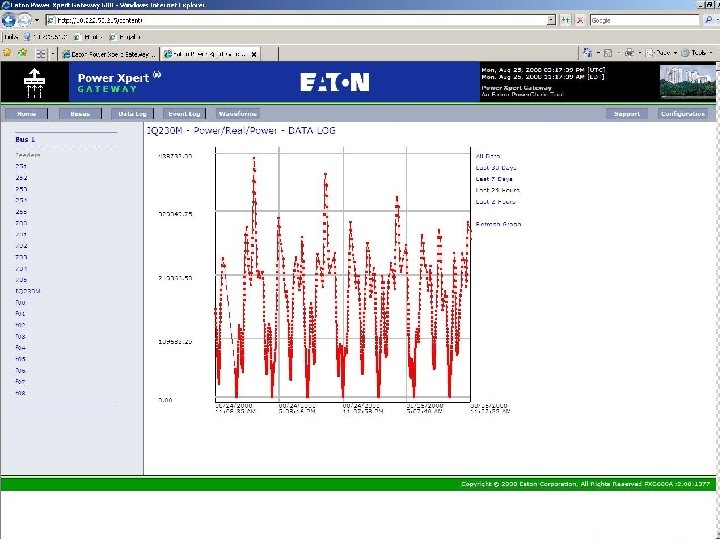
Task: Open a new blank browser tab
Action: tap(269, 54)
